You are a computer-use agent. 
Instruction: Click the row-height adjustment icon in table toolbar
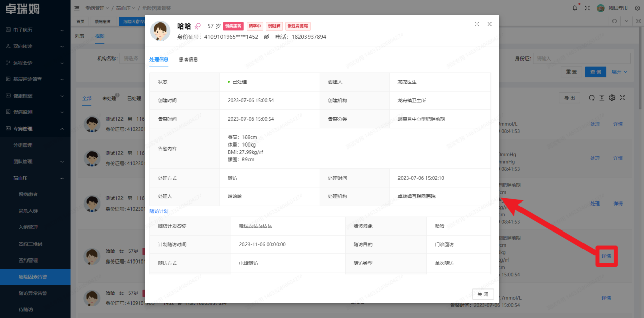[601, 97]
